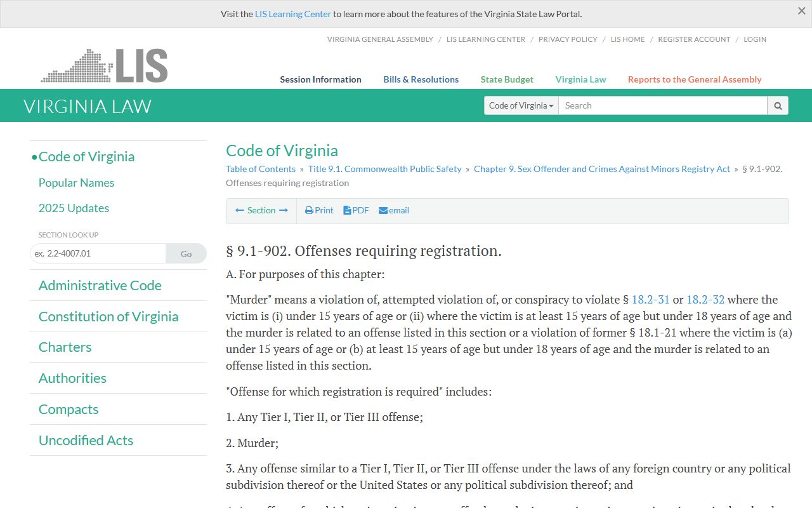812x508 pixels.
Task: Click Chapter 9 Sex Offender Registry breadcrumb
Action: pyautogui.click(x=602, y=169)
